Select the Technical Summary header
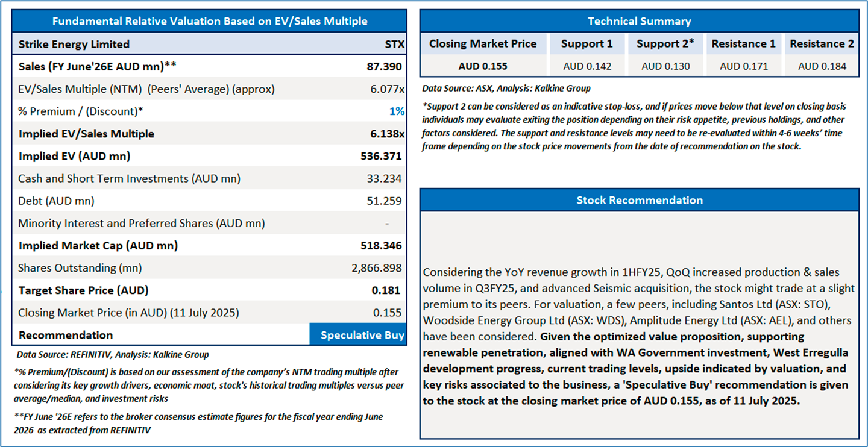 [x=640, y=21]
